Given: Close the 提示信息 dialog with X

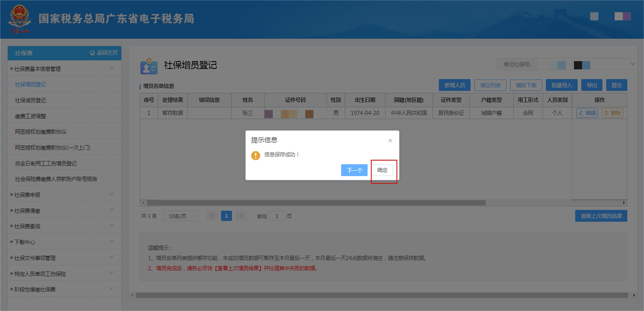Looking at the screenshot, I should point(390,140).
